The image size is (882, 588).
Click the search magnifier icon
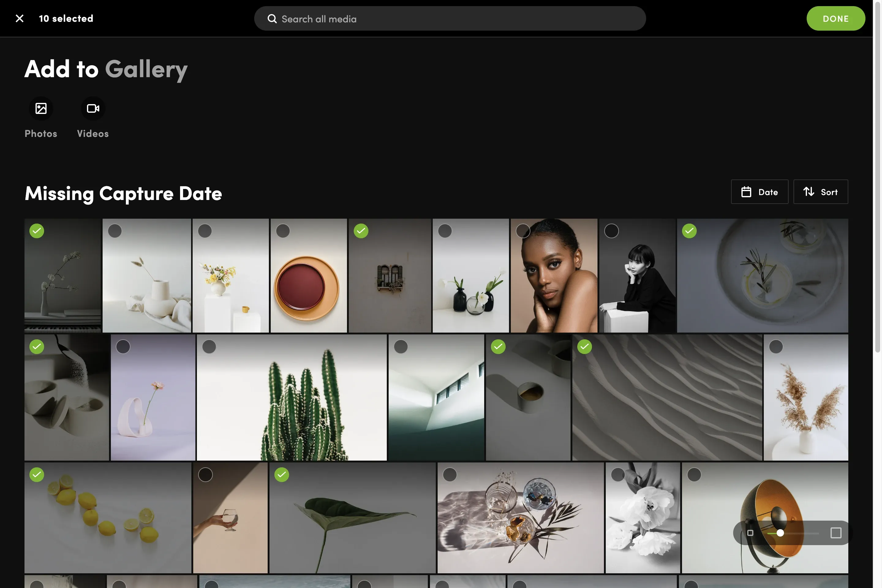pyautogui.click(x=272, y=19)
